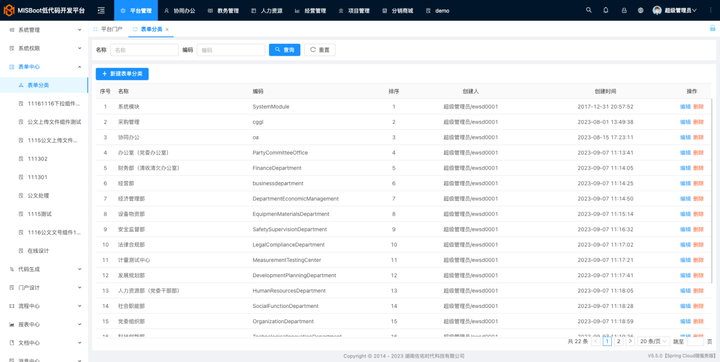Open sidebar item 1115测试
The height and width of the screenshot is (362, 720).
point(44,214)
